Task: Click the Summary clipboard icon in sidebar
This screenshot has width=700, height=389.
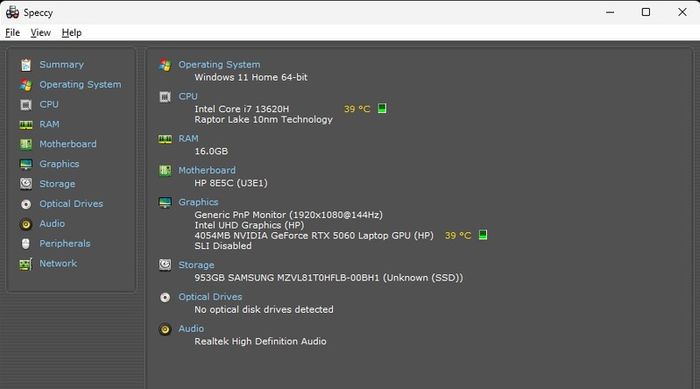Action: click(x=26, y=65)
